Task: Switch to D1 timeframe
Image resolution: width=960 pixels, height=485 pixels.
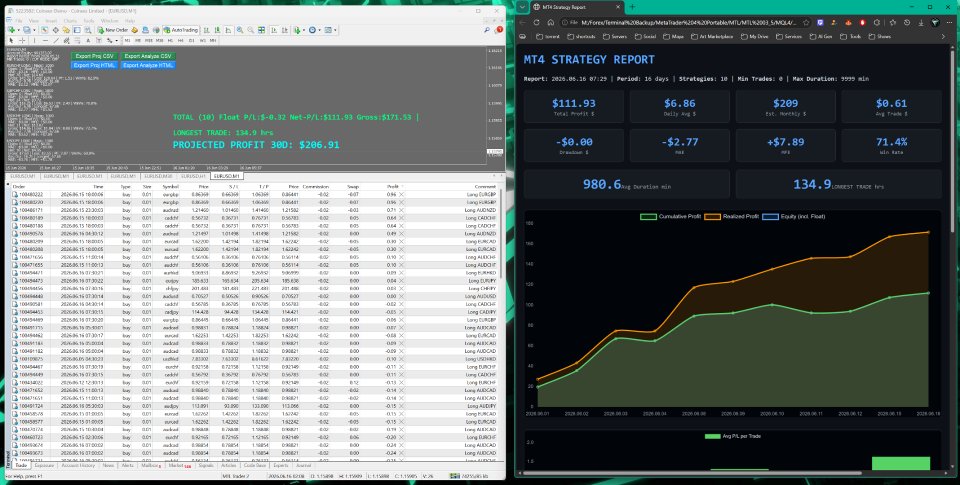Action: coord(192,40)
